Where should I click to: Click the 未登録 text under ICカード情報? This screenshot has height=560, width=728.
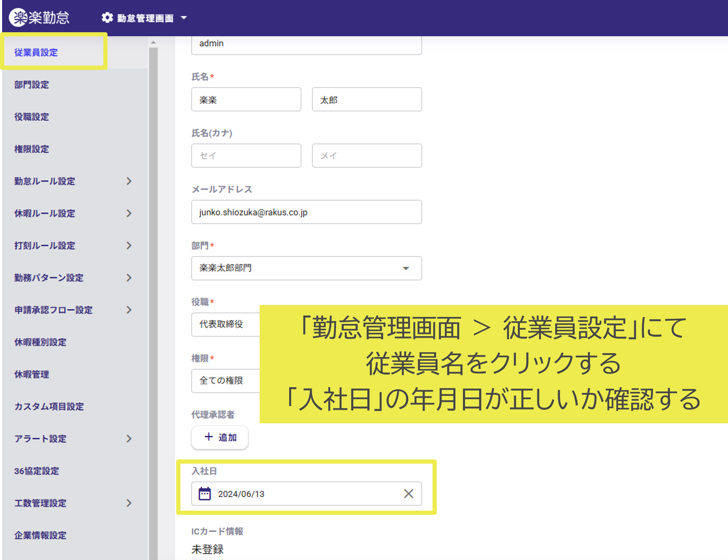pyautogui.click(x=207, y=549)
